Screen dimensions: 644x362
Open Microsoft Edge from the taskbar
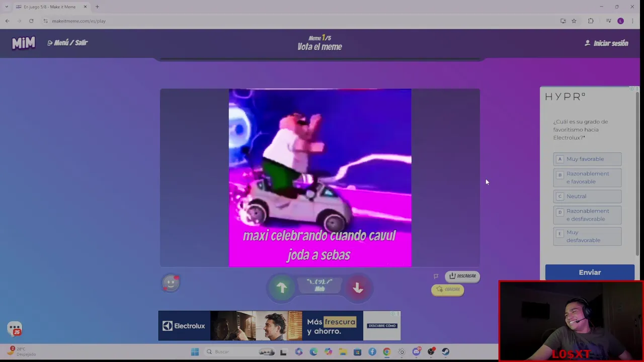pyautogui.click(x=313, y=352)
